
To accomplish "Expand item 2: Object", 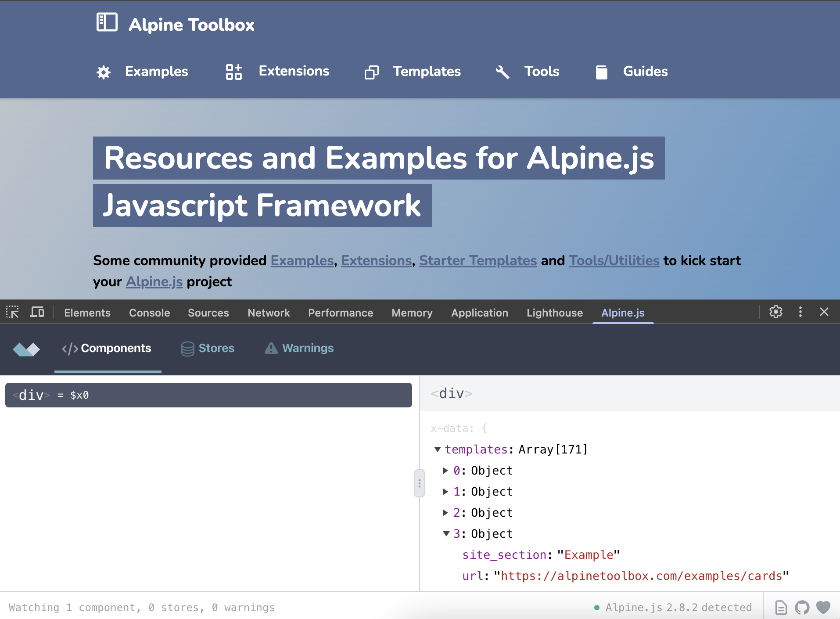I will [445, 513].
